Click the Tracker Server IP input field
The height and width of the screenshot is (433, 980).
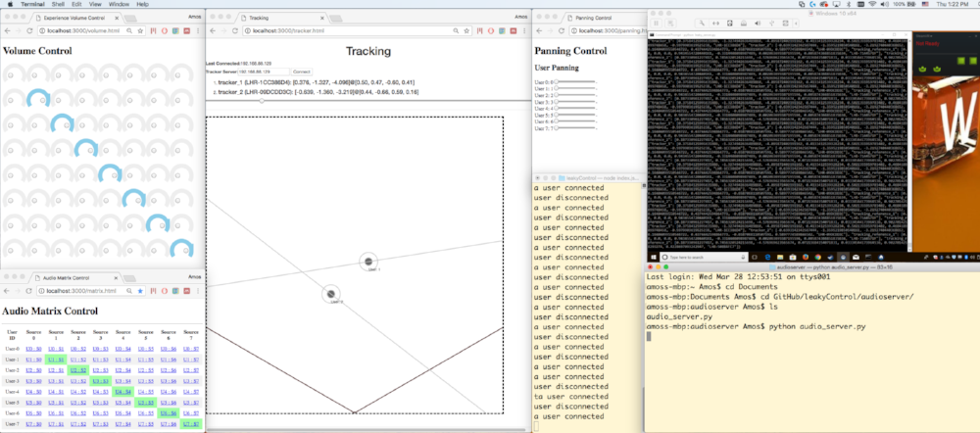click(264, 72)
